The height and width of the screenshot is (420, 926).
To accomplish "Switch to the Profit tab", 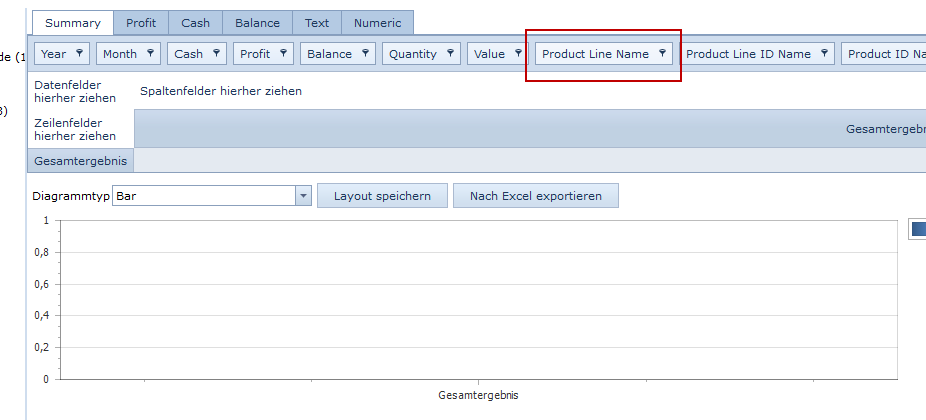I will tap(141, 23).
